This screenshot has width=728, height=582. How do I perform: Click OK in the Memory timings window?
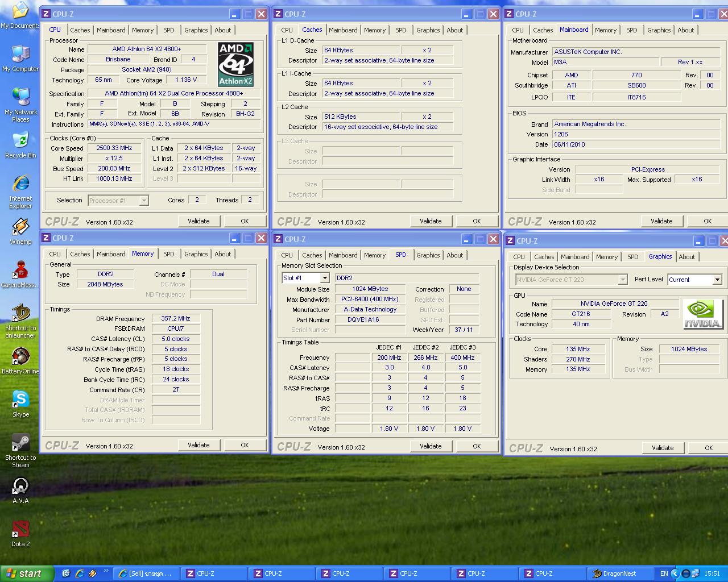(x=245, y=445)
